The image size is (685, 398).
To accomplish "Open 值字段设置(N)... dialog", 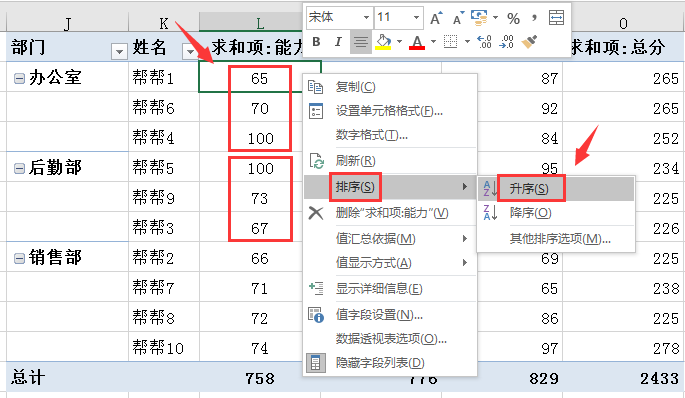I will point(390,315).
